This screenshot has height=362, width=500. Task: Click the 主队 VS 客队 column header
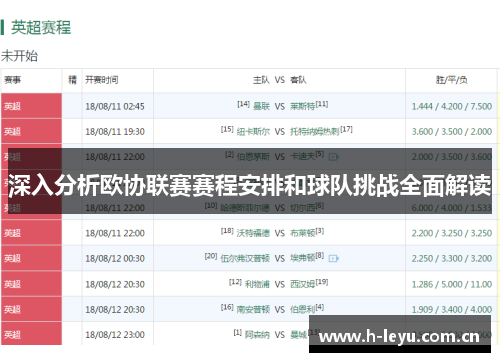(x=280, y=80)
